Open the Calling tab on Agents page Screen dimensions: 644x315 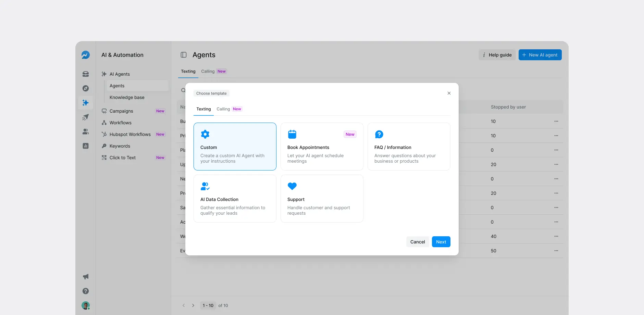(214, 71)
